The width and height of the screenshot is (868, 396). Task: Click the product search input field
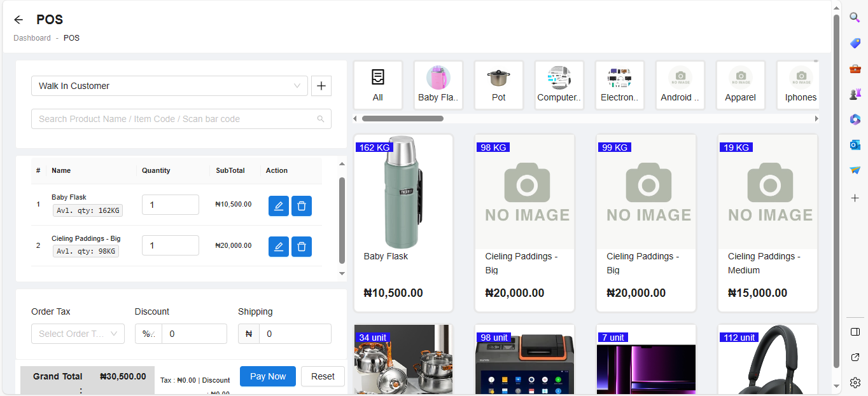click(x=181, y=119)
